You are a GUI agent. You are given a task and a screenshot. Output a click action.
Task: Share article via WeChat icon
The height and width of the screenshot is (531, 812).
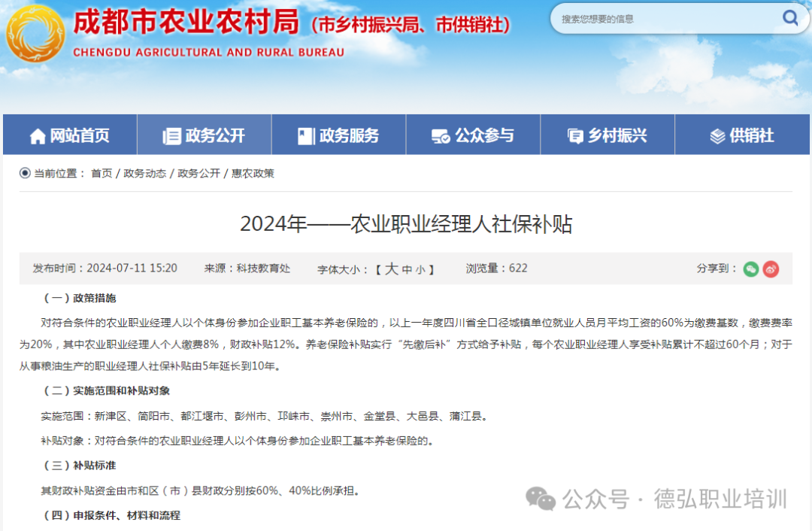[750, 269]
